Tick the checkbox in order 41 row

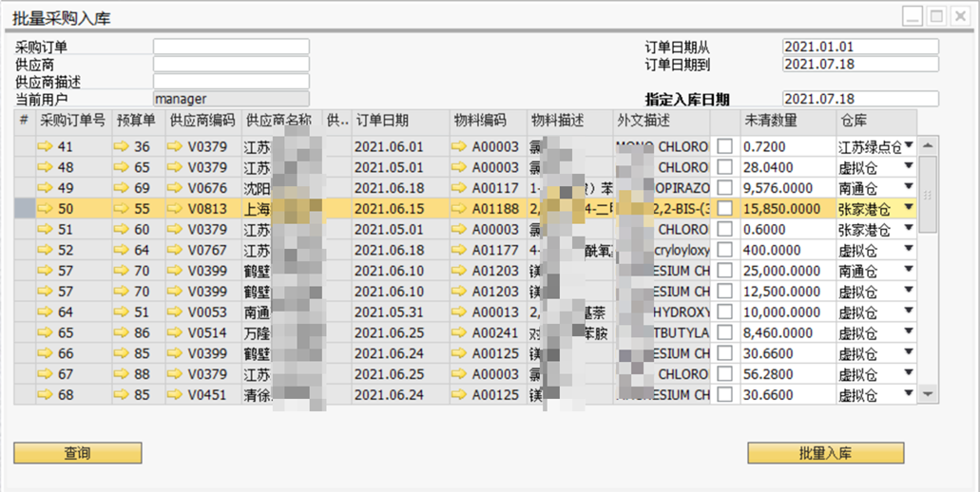(725, 146)
